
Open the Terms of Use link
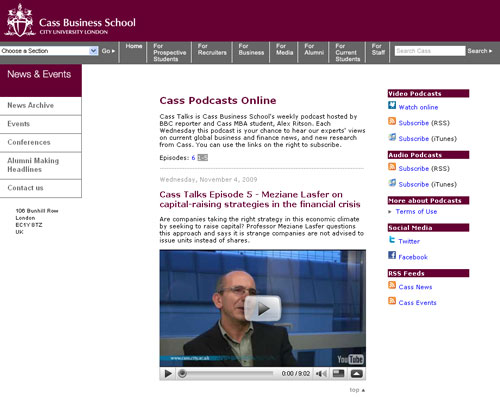pos(416,212)
